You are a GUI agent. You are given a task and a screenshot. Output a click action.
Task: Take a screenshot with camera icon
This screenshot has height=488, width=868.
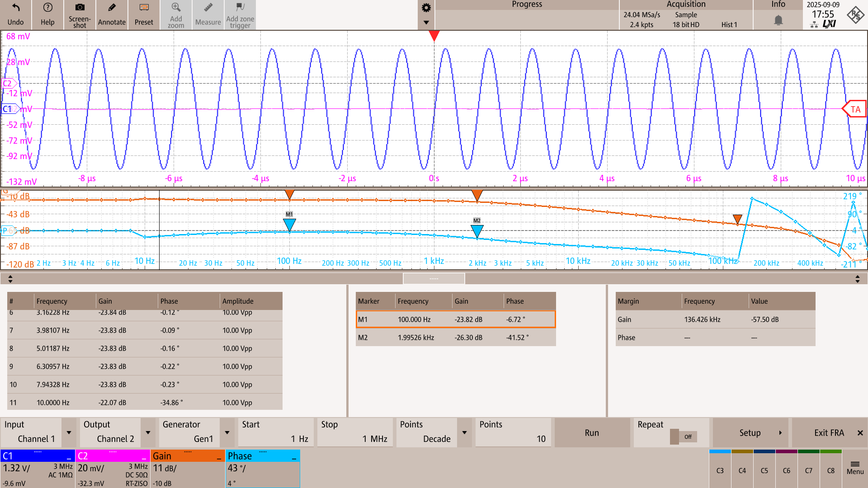[x=80, y=8]
